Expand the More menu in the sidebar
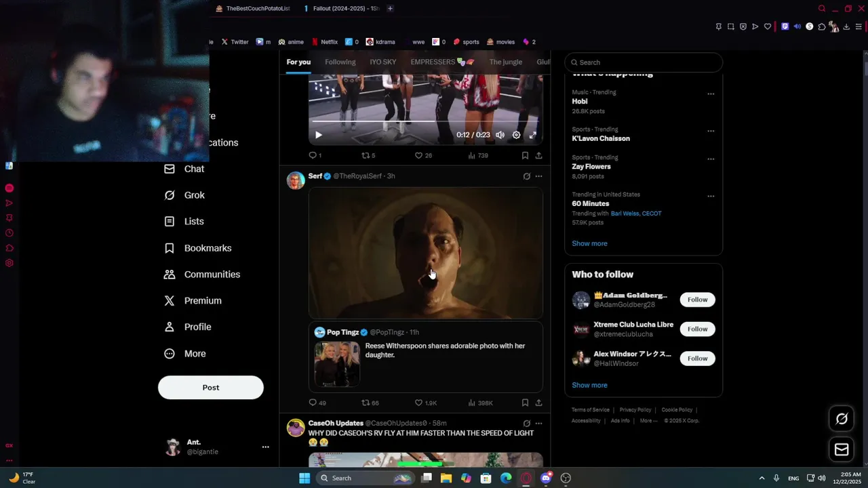Image resolution: width=868 pixels, height=488 pixels. (x=185, y=354)
